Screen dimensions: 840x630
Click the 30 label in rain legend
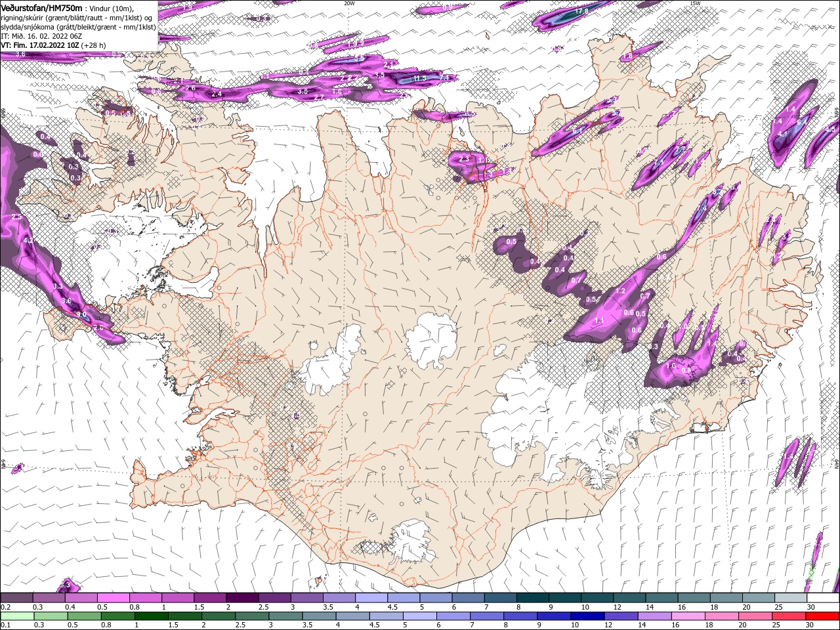(x=810, y=625)
